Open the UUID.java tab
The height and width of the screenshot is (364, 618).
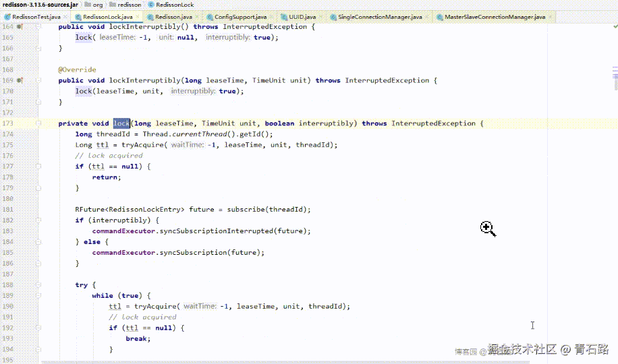pyautogui.click(x=302, y=17)
